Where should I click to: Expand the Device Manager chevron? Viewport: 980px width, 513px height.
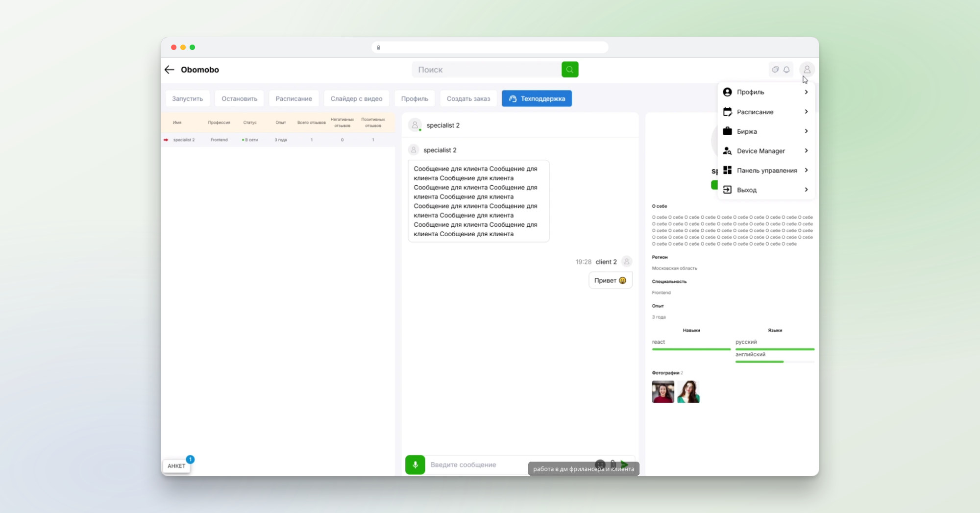[x=806, y=151]
